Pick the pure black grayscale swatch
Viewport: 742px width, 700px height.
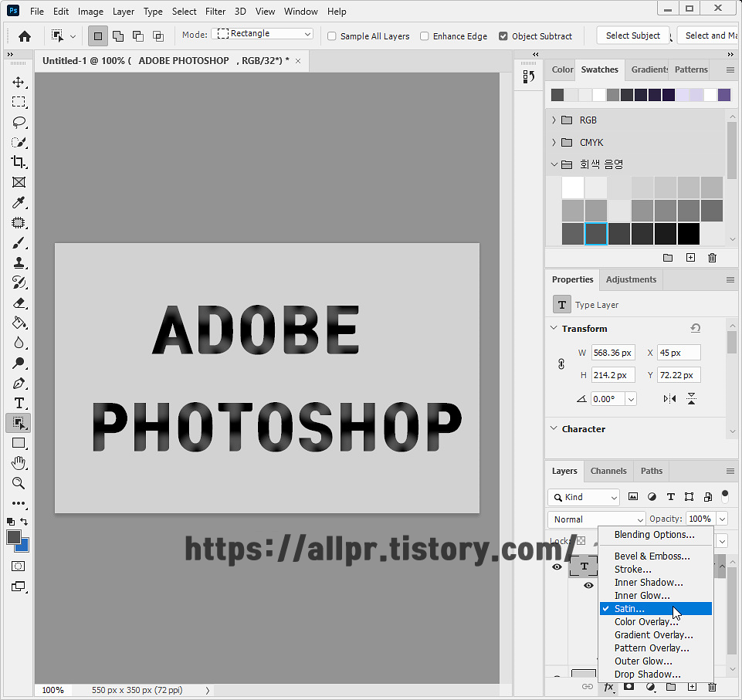coord(688,234)
